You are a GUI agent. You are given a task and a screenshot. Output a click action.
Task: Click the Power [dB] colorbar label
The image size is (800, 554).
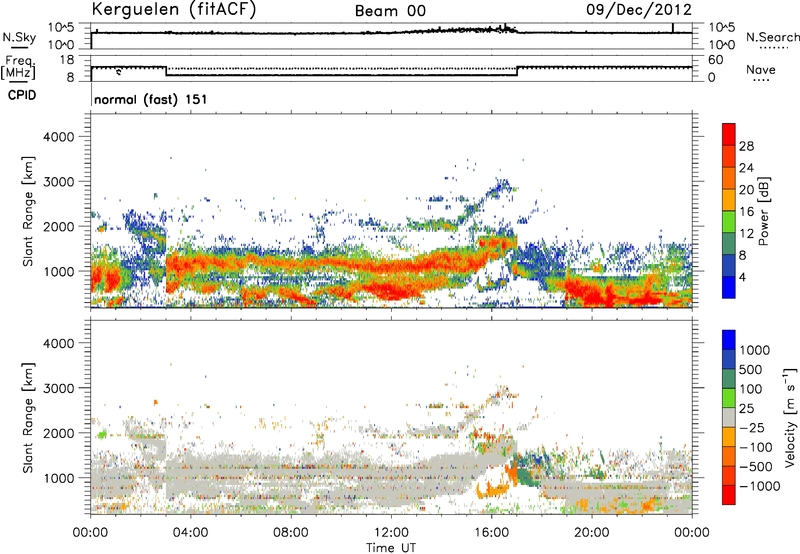point(764,211)
